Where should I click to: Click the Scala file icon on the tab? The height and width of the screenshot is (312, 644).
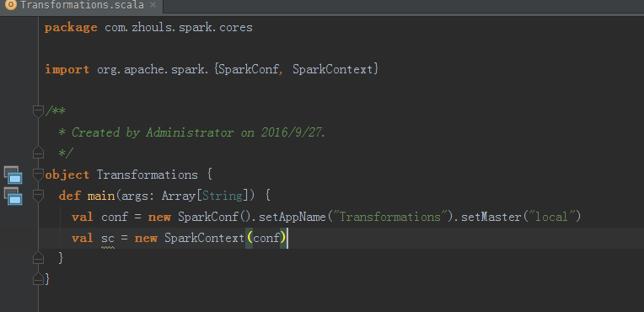(10, 5)
